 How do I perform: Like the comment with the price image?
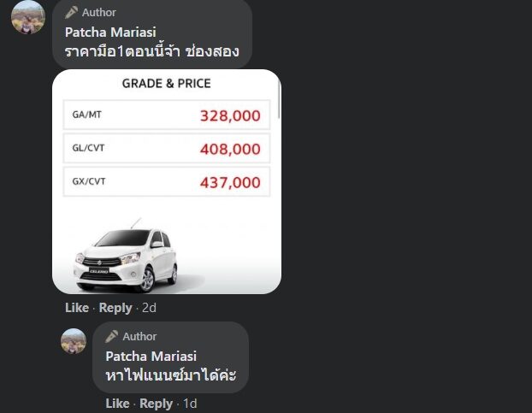[x=77, y=308]
